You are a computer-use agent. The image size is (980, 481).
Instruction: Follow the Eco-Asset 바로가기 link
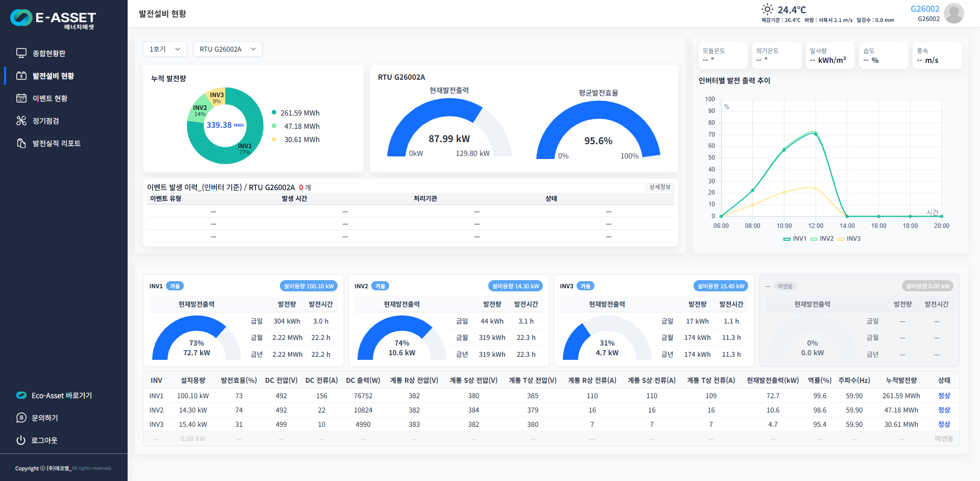pyautogui.click(x=62, y=395)
